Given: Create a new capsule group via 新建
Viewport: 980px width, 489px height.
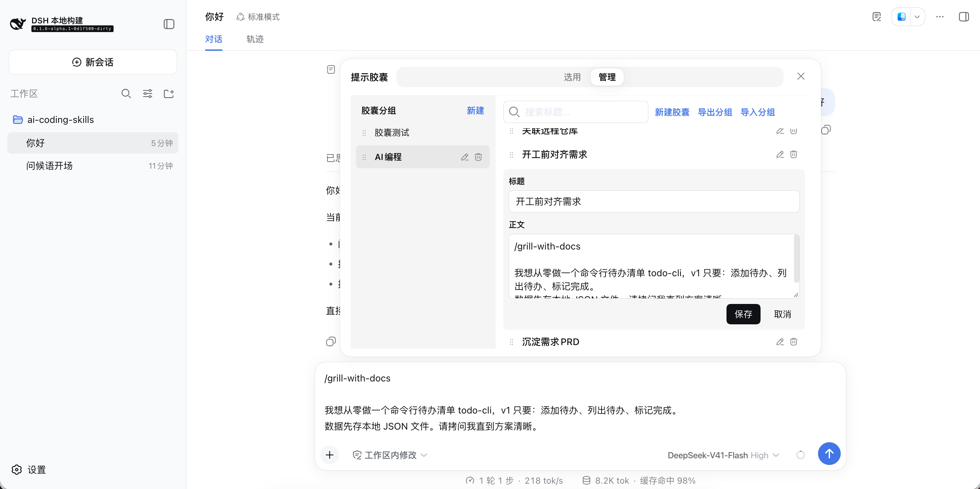Looking at the screenshot, I should pos(475,111).
